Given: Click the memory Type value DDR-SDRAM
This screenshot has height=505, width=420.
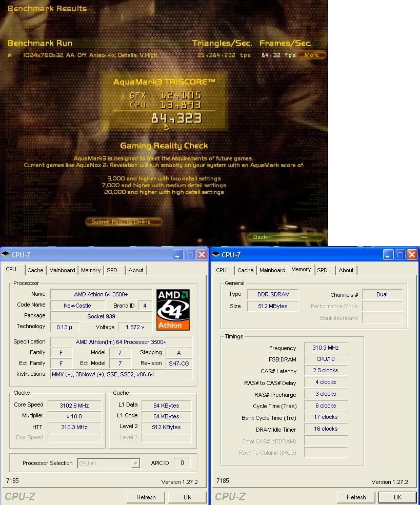Looking at the screenshot, I should (x=273, y=294).
